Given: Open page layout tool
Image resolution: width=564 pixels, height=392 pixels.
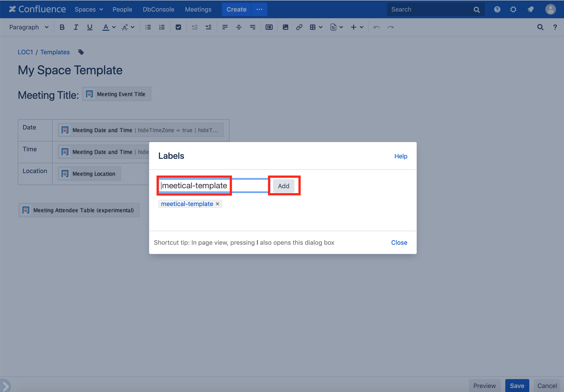Looking at the screenshot, I should click(269, 27).
